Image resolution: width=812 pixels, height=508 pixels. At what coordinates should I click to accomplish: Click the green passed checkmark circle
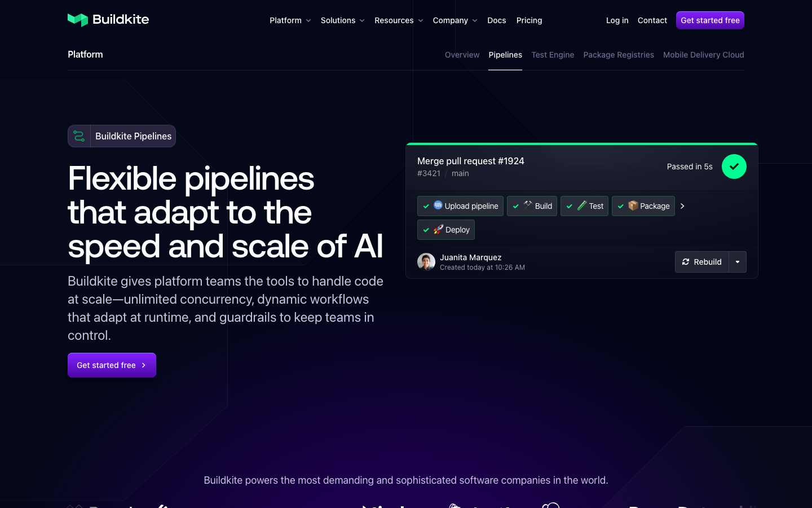[x=734, y=167]
